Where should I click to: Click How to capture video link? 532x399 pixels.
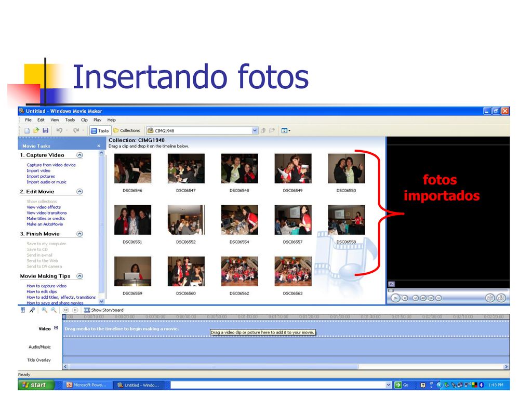46,286
